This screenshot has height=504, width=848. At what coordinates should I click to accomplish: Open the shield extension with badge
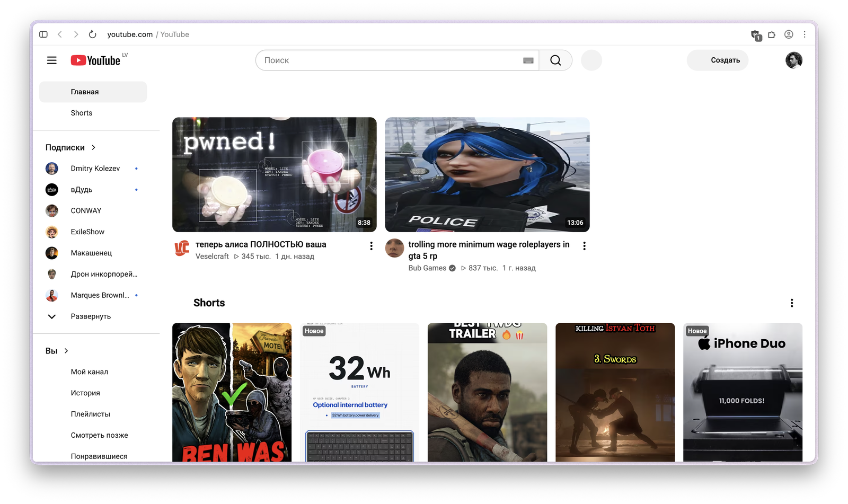point(756,35)
